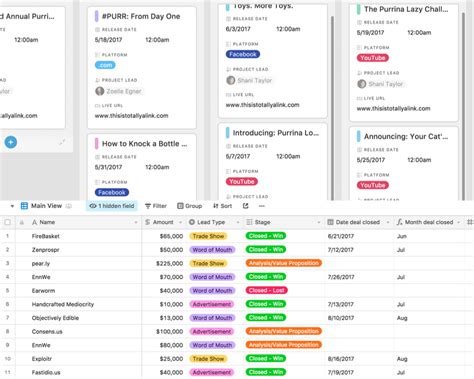Image resolution: width=474 pixels, height=379 pixels.
Task: Select the Zenprospr name cell
Action: coord(78,250)
